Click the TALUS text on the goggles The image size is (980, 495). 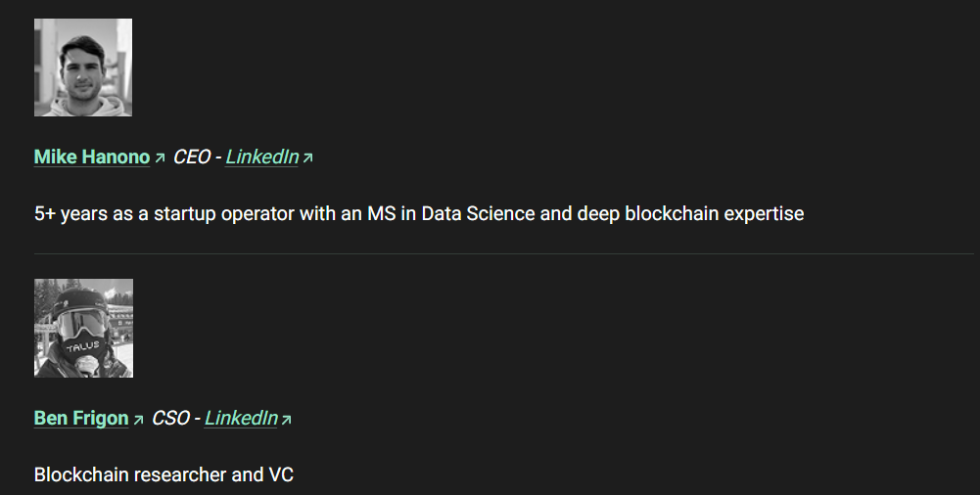click(83, 346)
